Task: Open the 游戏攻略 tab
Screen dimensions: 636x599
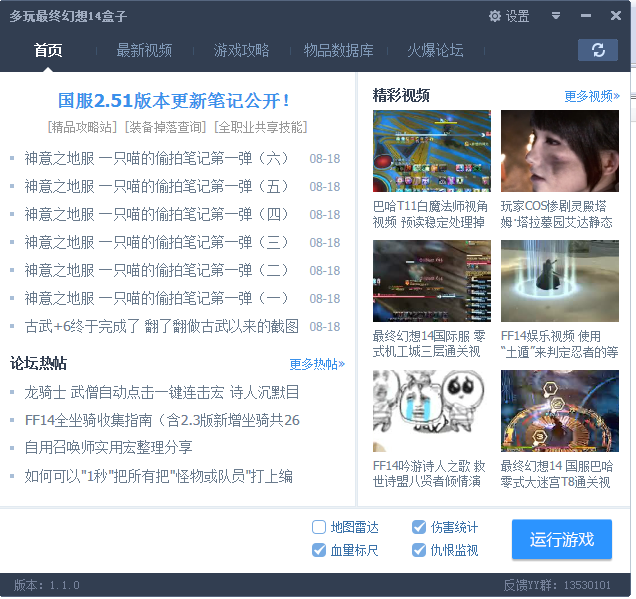Action: pos(241,50)
